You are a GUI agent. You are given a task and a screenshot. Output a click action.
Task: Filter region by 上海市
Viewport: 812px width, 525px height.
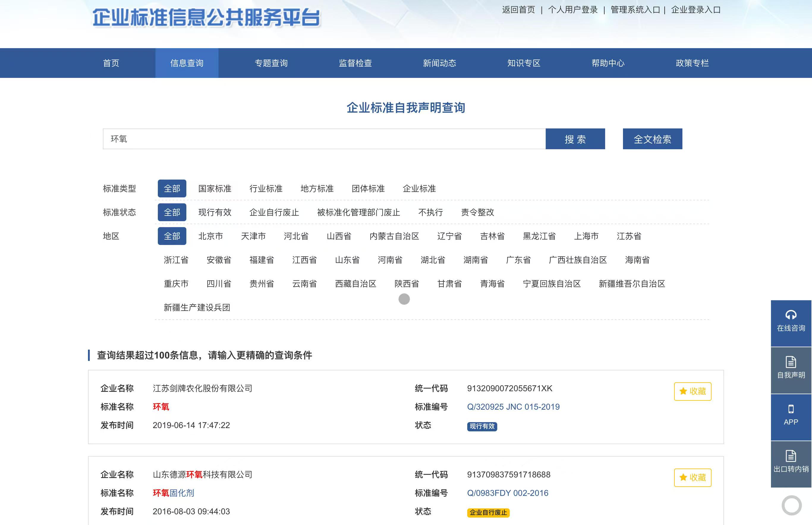586,236
